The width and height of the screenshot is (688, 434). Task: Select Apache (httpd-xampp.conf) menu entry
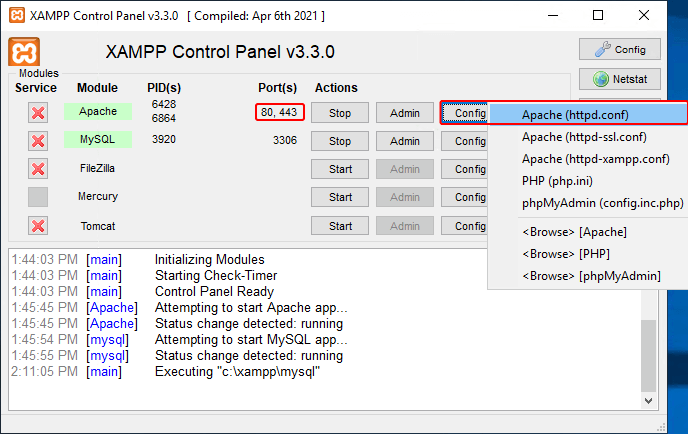tap(588, 159)
